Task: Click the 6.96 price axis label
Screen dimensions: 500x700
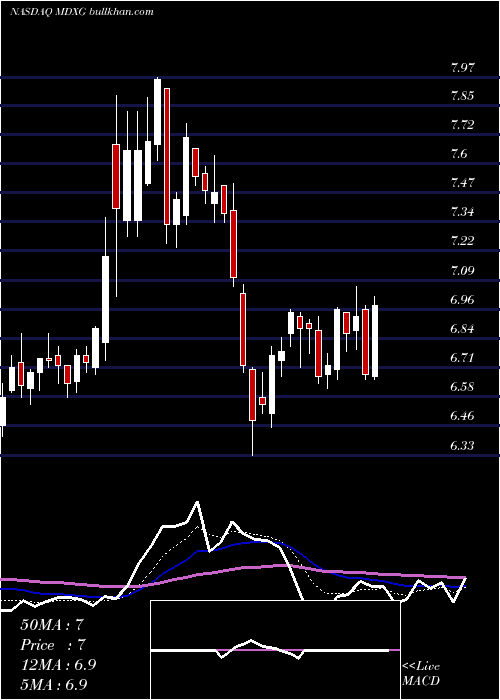Action: pyautogui.click(x=463, y=299)
